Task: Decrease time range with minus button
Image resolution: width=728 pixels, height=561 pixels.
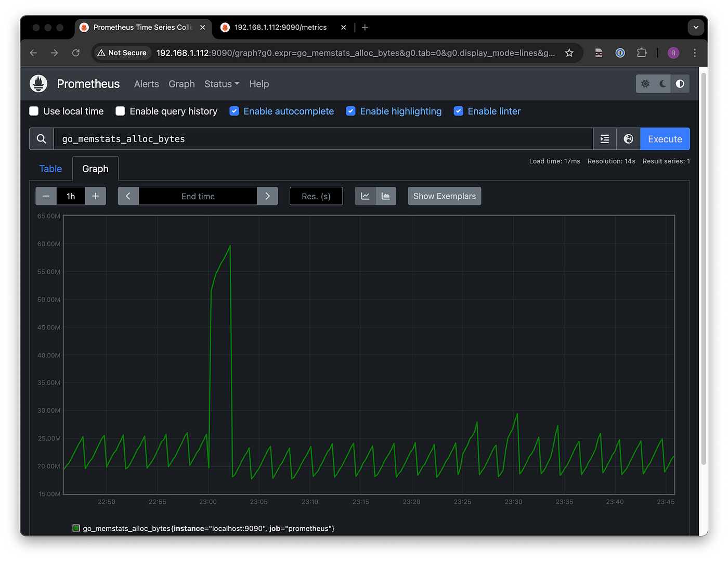Action: [x=46, y=196]
